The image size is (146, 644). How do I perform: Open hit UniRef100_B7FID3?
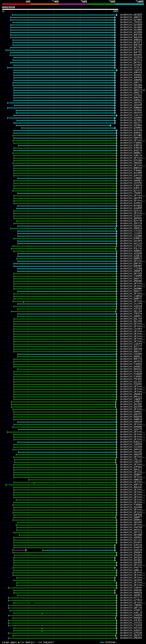pos(131,50)
